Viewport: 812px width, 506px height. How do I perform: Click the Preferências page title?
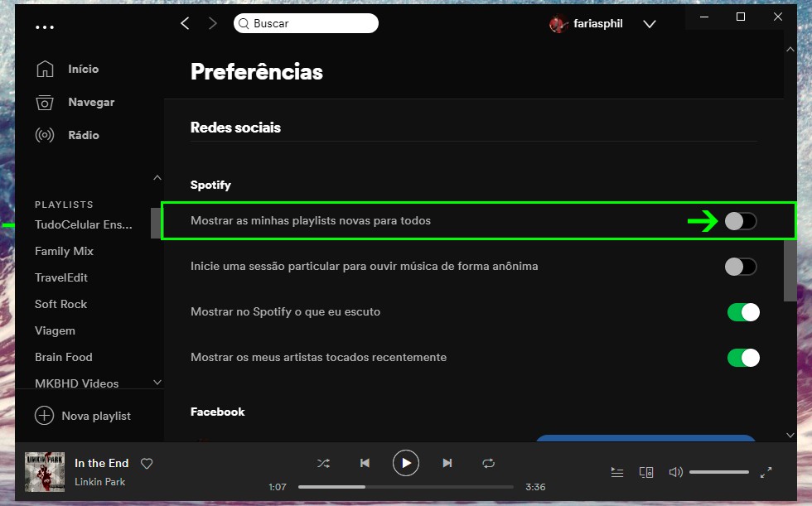[x=257, y=72]
